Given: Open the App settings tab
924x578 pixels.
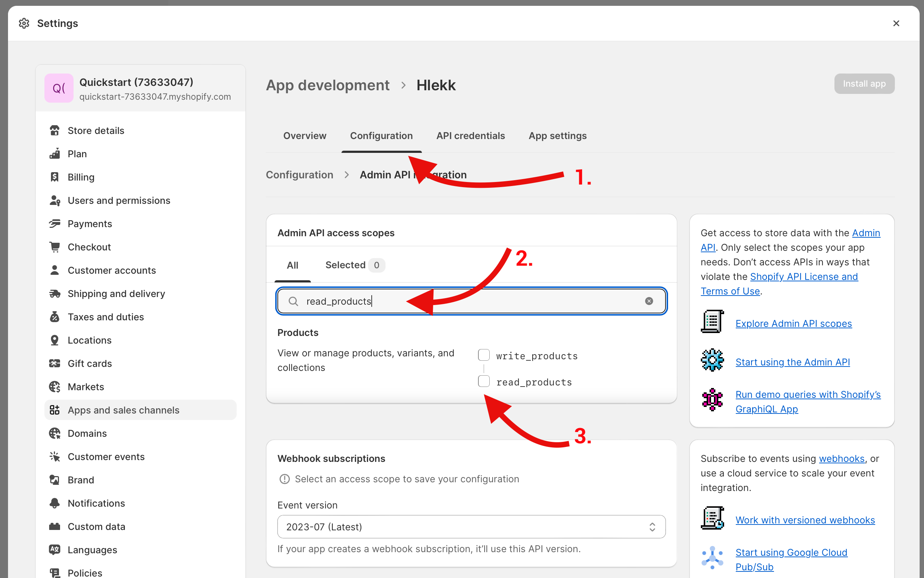Looking at the screenshot, I should point(558,135).
